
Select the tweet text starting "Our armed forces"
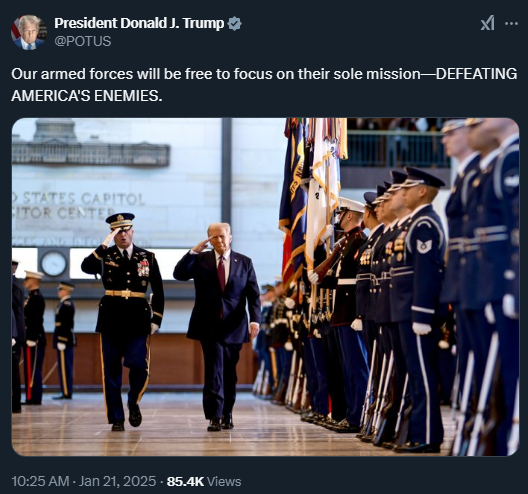coord(264,85)
